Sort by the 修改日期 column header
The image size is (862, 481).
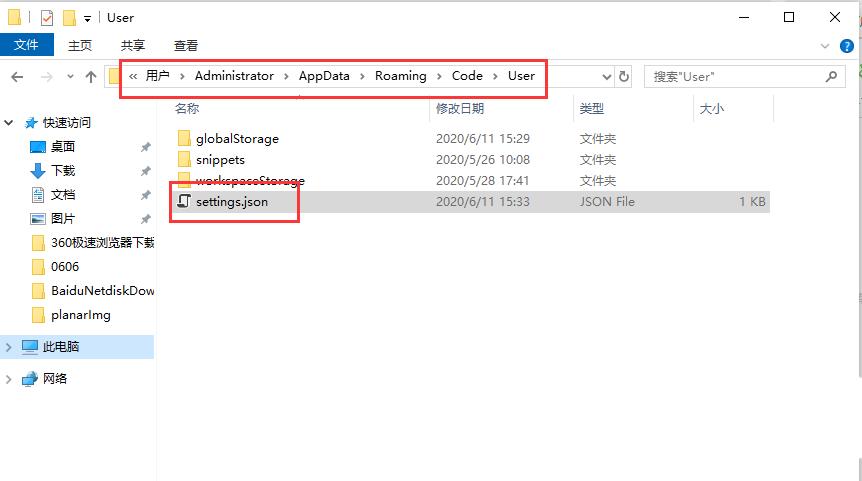point(460,108)
